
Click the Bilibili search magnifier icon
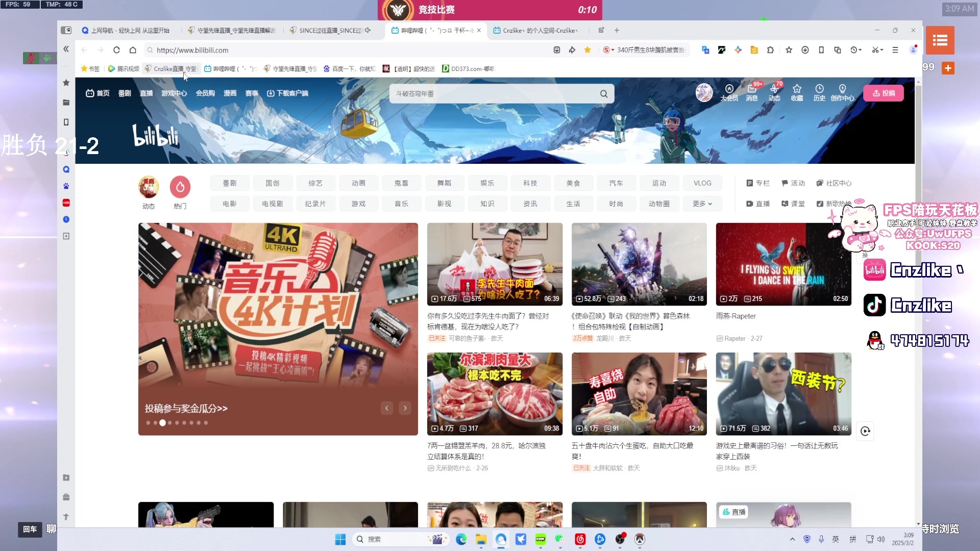[604, 94]
